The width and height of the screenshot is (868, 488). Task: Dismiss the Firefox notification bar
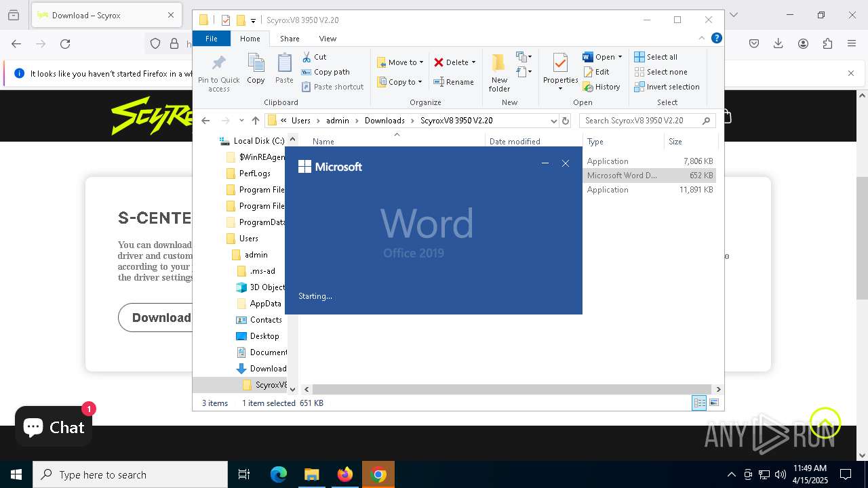[x=851, y=73]
